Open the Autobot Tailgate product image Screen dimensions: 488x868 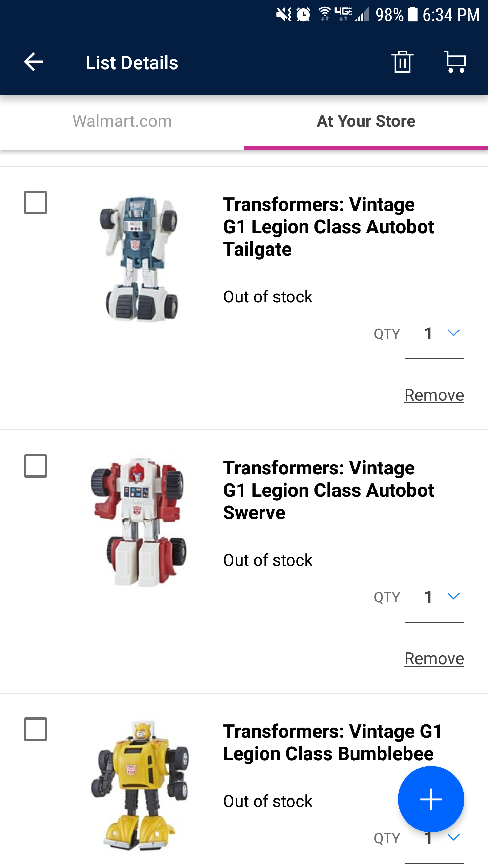pos(139,258)
